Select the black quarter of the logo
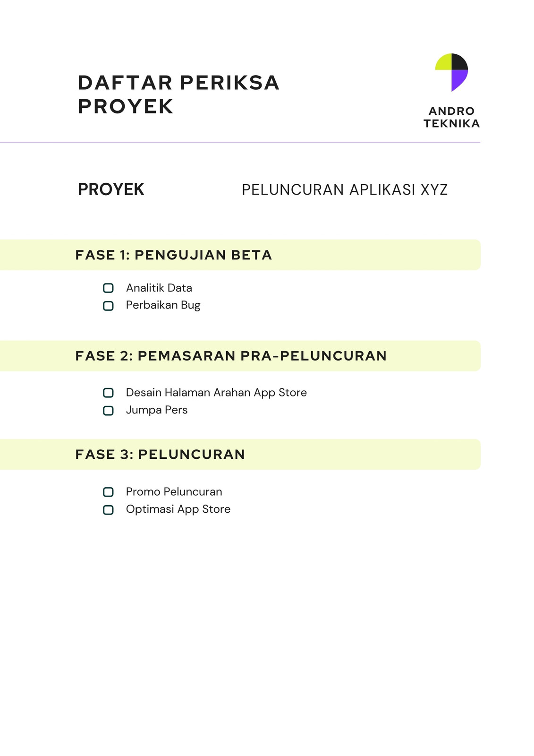 point(459,63)
